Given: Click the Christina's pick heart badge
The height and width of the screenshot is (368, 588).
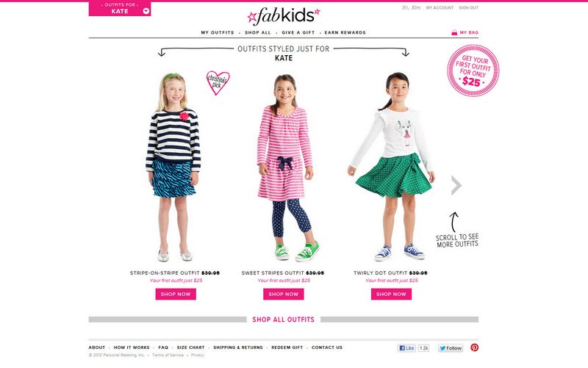Looking at the screenshot, I should pos(218,83).
